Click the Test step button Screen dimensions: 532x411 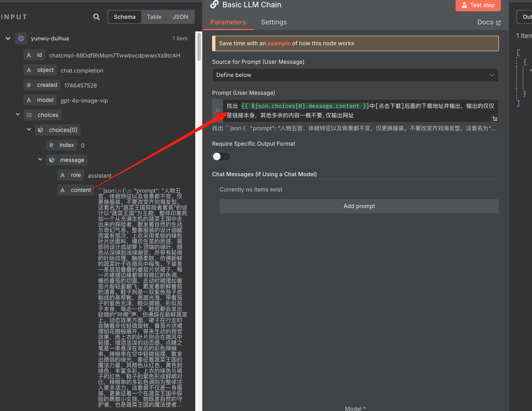click(x=478, y=5)
